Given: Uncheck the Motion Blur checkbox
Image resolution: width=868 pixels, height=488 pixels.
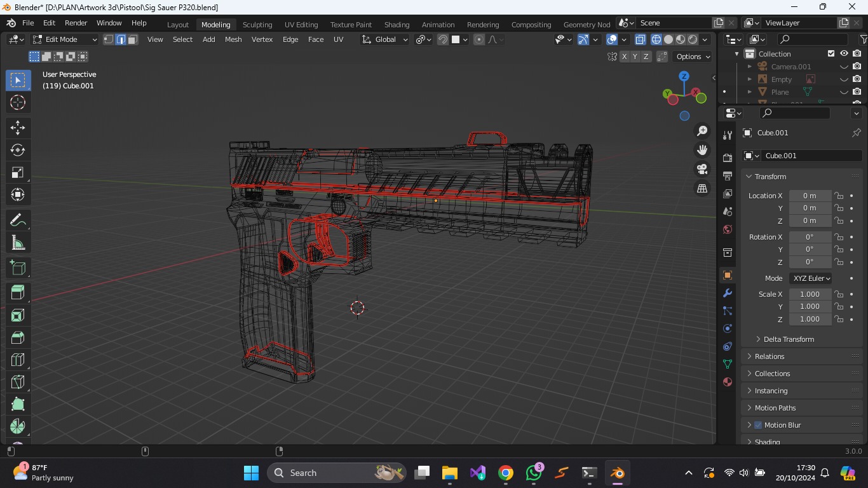Looking at the screenshot, I should pyautogui.click(x=758, y=425).
